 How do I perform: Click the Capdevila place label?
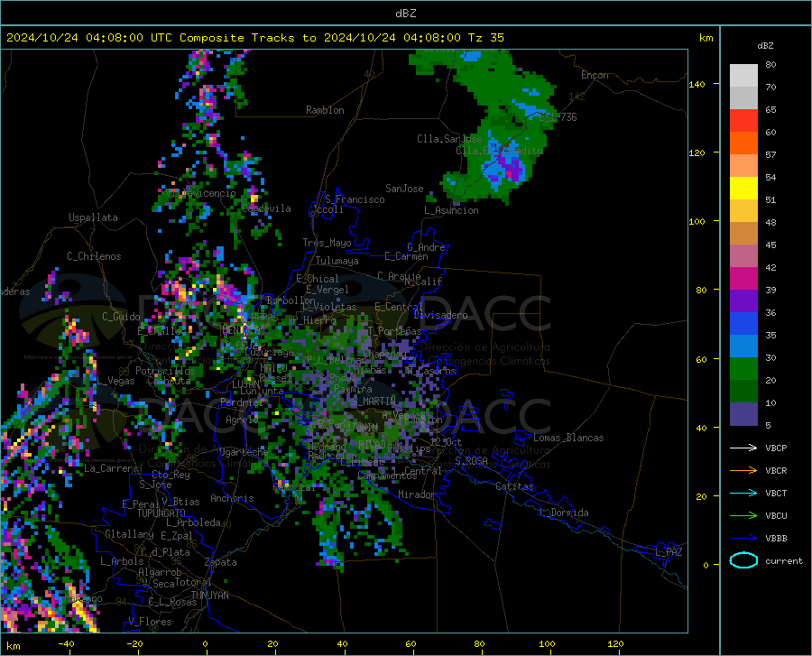point(266,208)
